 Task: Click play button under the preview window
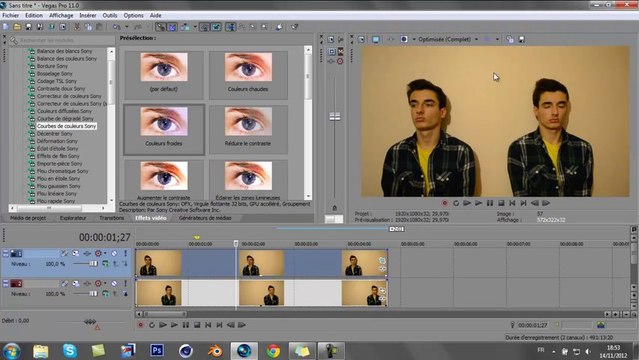tap(478, 203)
